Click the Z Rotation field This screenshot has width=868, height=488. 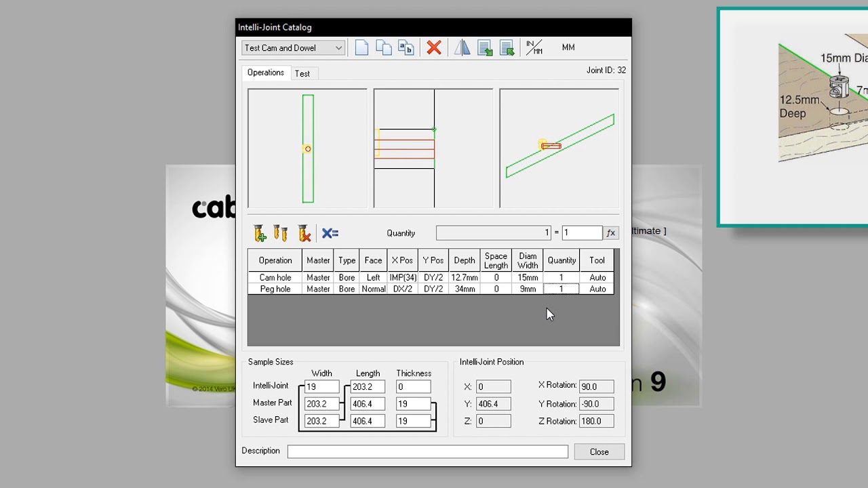click(596, 421)
